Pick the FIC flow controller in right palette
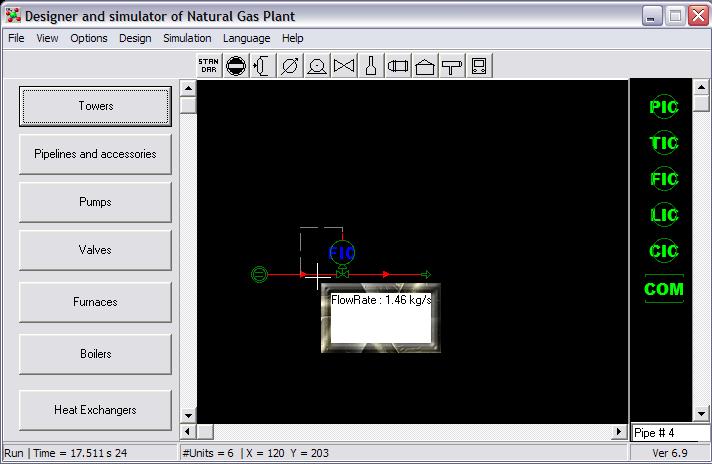This screenshot has width=712, height=464. coord(664,178)
